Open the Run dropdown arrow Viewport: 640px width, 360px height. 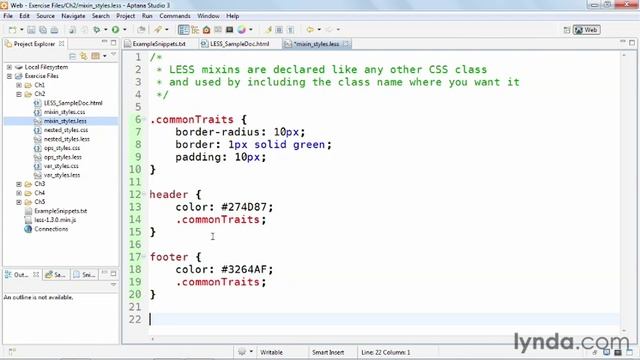(124, 30)
